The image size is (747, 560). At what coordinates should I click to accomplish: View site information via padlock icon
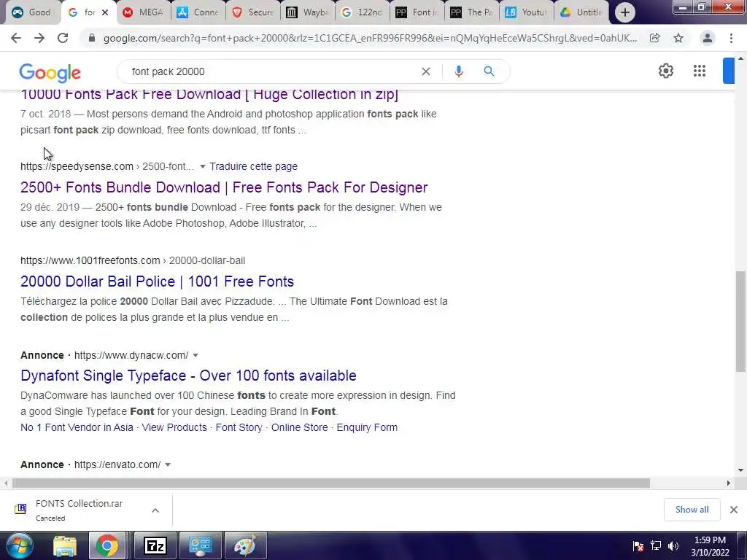pyautogui.click(x=92, y=38)
